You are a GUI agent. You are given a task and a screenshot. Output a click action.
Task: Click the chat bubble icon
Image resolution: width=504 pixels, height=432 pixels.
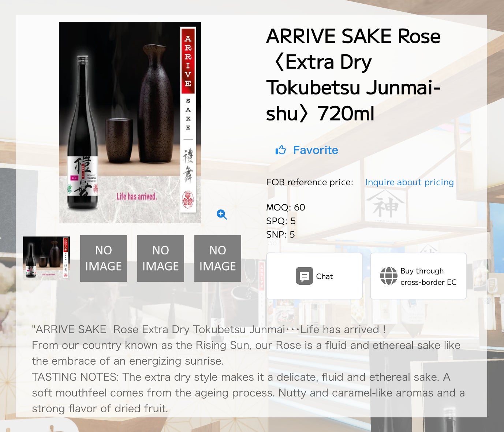pyautogui.click(x=305, y=276)
